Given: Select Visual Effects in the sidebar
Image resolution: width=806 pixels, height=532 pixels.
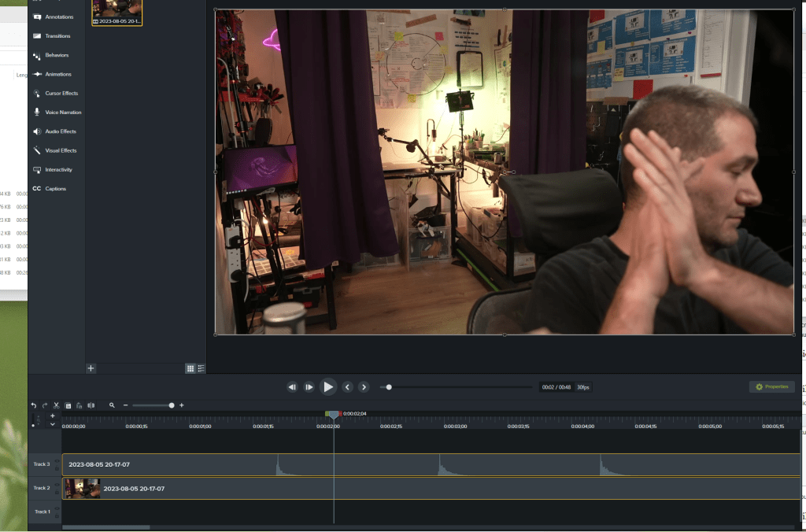Looking at the screenshot, I should (54, 150).
